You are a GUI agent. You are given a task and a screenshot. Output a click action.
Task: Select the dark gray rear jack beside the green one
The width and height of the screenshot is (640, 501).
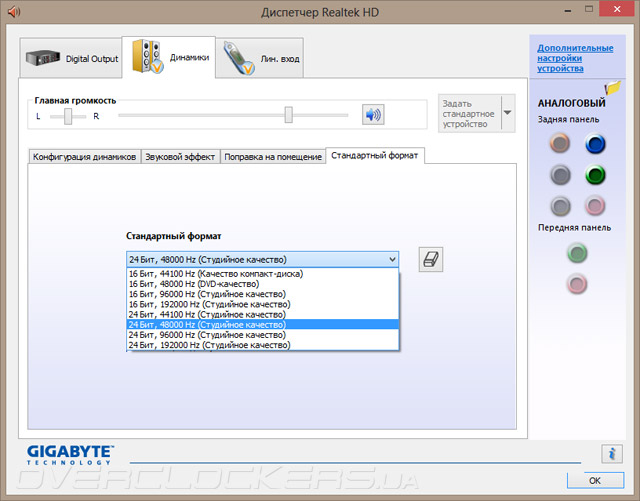[560, 175]
